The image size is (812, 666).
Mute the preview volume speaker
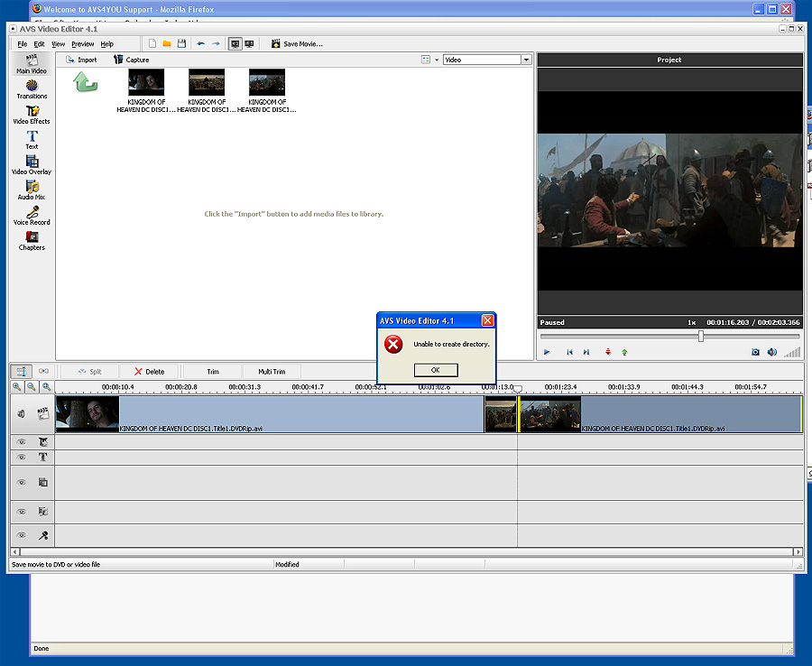click(771, 352)
